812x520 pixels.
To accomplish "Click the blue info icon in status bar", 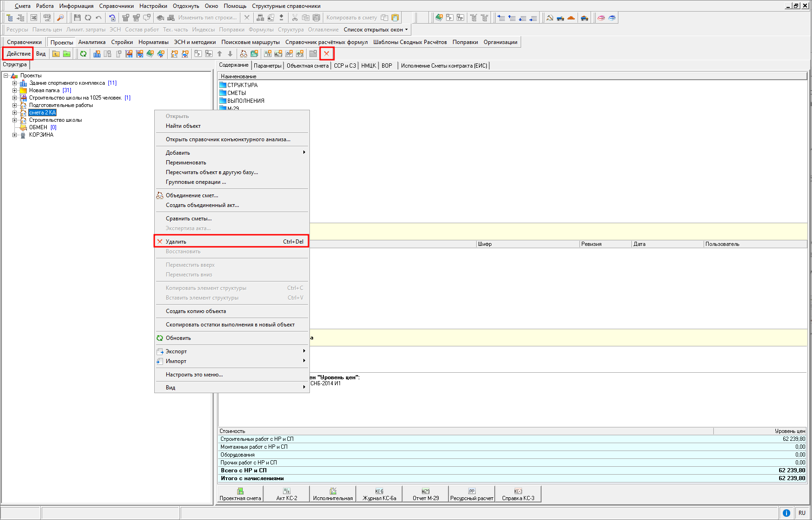I will (787, 513).
